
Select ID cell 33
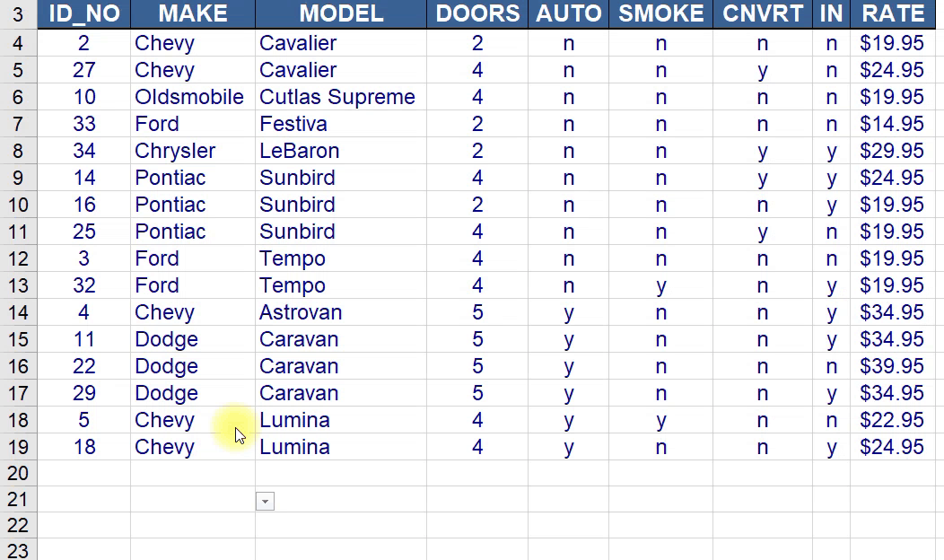[84, 124]
